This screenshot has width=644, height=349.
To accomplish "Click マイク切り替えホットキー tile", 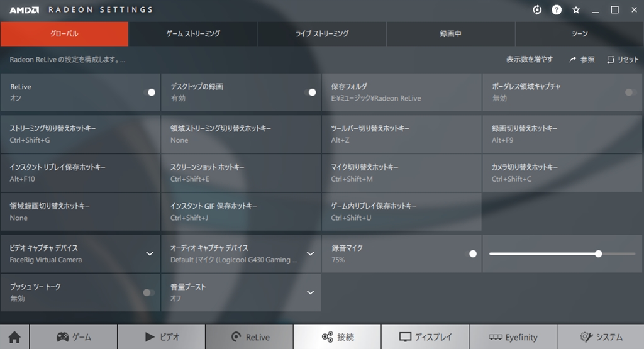I will click(x=402, y=173).
